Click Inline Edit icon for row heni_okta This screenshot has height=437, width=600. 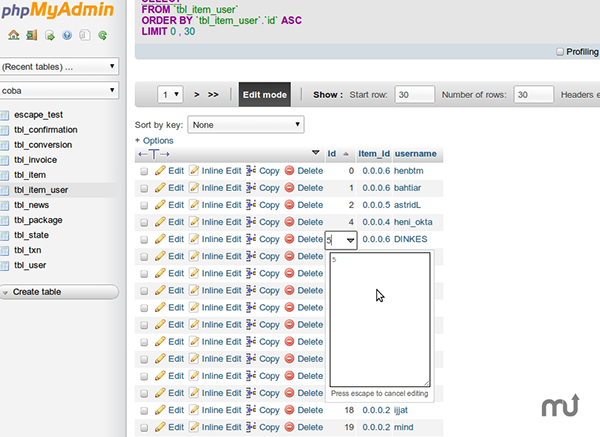[x=195, y=222]
